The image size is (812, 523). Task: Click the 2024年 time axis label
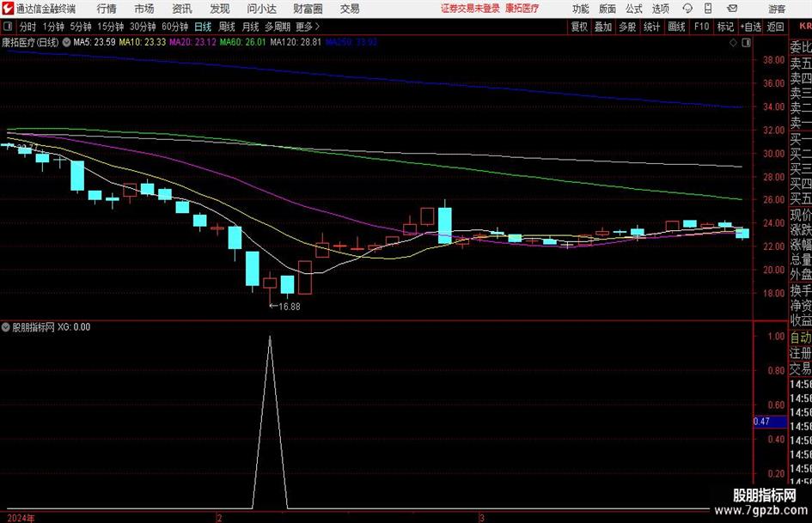click(21, 518)
